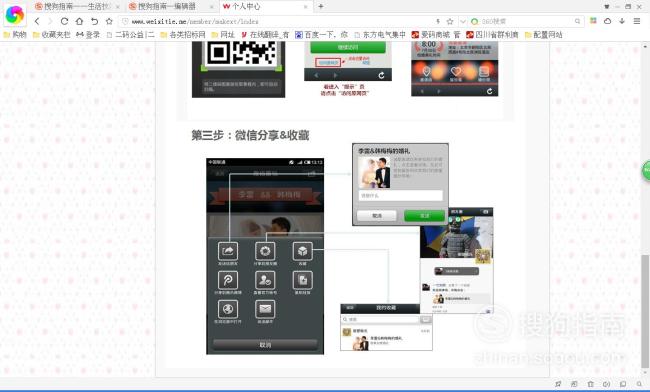
Task: Toggle the sound icon in status bar
Action: click(x=606, y=384)
